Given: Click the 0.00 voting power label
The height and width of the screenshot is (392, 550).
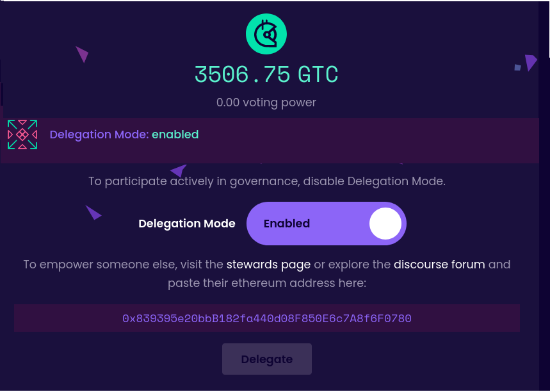Looking at the screenshot, I should click(266, 102).
